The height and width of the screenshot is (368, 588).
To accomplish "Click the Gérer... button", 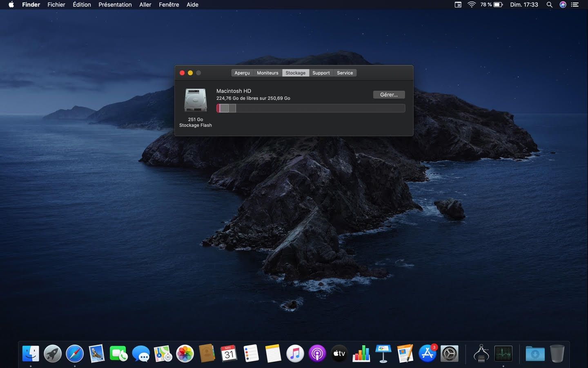I will click(389, 94).
